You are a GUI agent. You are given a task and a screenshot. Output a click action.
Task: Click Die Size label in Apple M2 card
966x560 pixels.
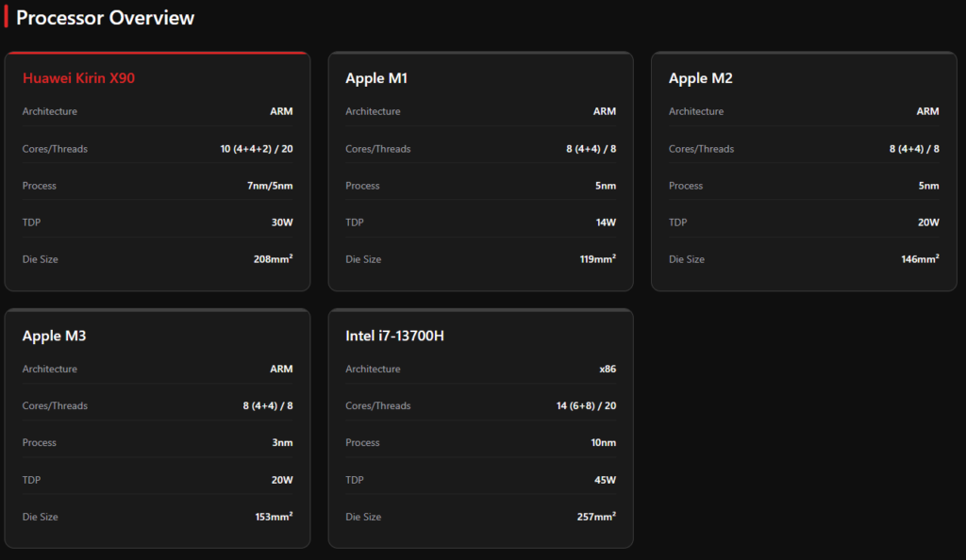(x=687, y=259)
